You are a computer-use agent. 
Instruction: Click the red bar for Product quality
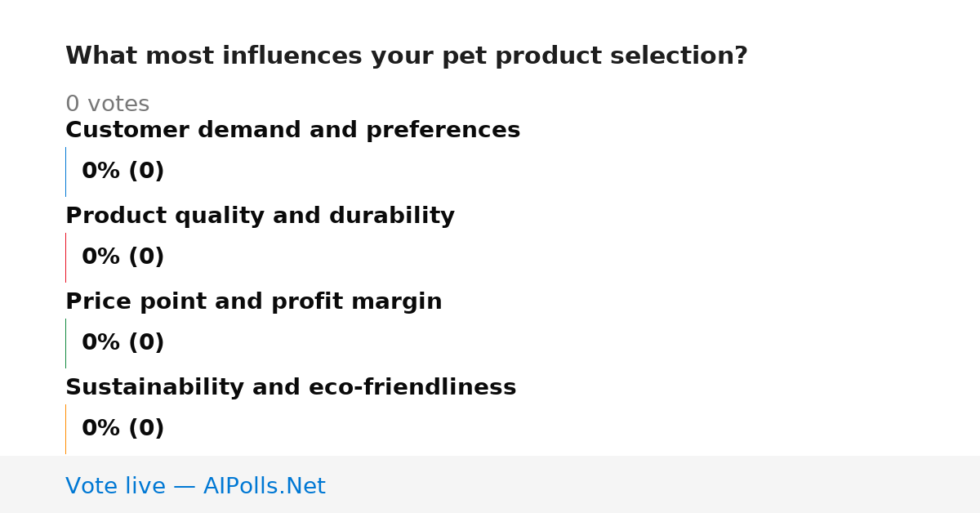coord(65,257)
